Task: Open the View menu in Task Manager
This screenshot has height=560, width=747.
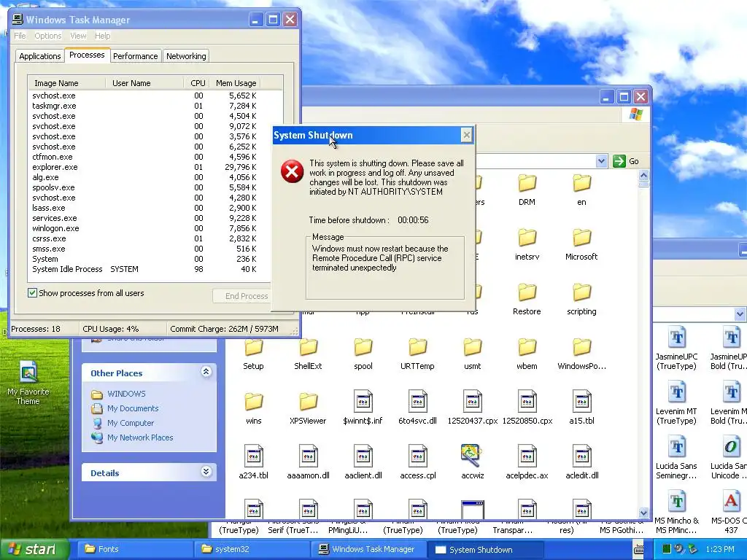Action: [x=78, y=36]
